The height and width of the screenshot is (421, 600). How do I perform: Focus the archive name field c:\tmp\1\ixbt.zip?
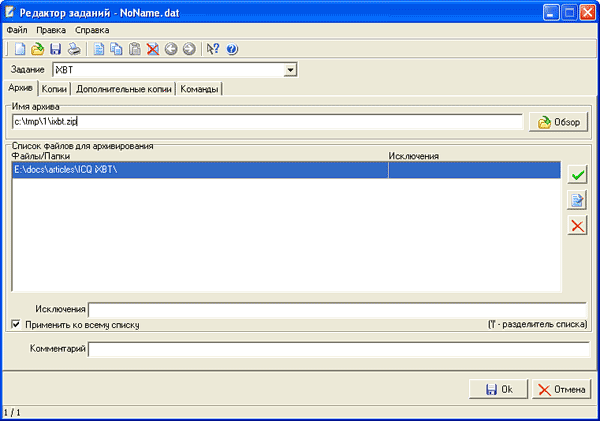(x=267, y=122)
